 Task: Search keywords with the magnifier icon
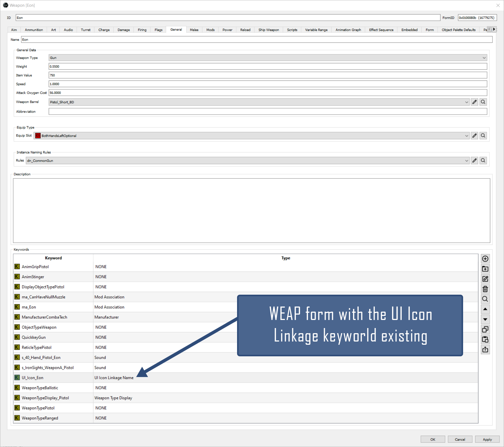coord(485,299)
